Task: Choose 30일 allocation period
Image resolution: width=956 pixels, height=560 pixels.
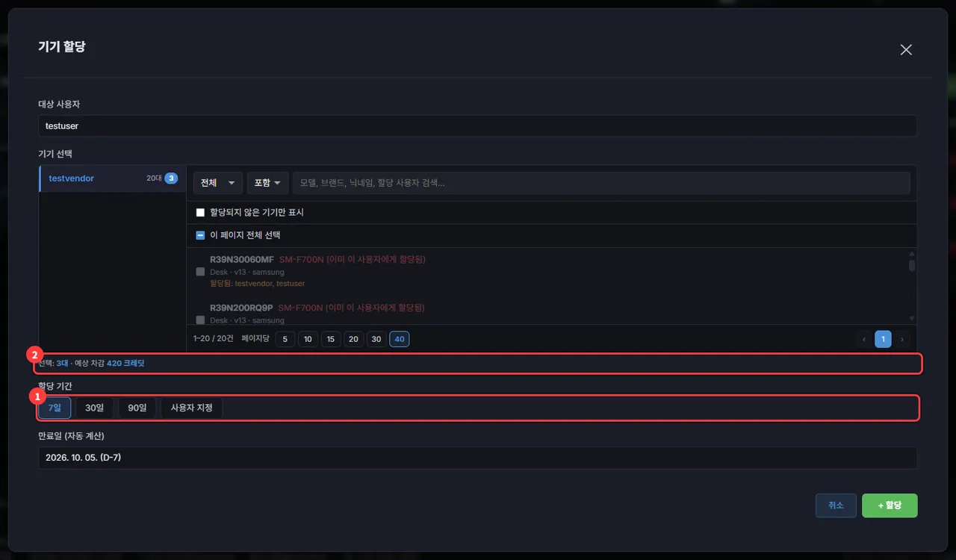Action: pyautogui.click(x=95, y=408)
